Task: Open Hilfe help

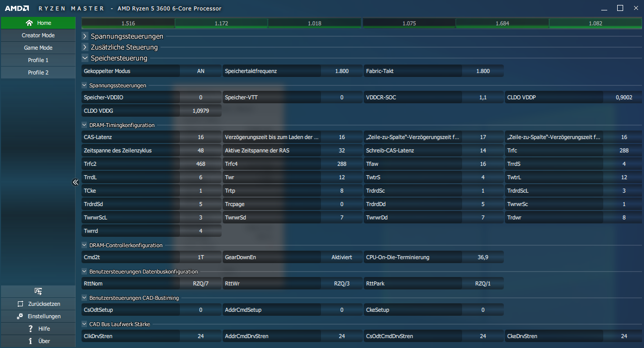Action: click(x=38, y=329)
